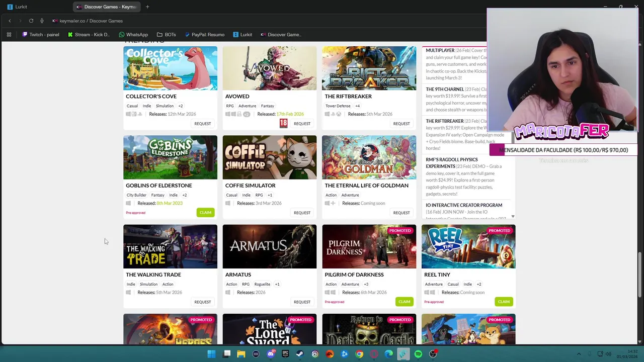
Task: Open the Discover Game bookmark
Action: pyautogui.click(x=281, y=35)
